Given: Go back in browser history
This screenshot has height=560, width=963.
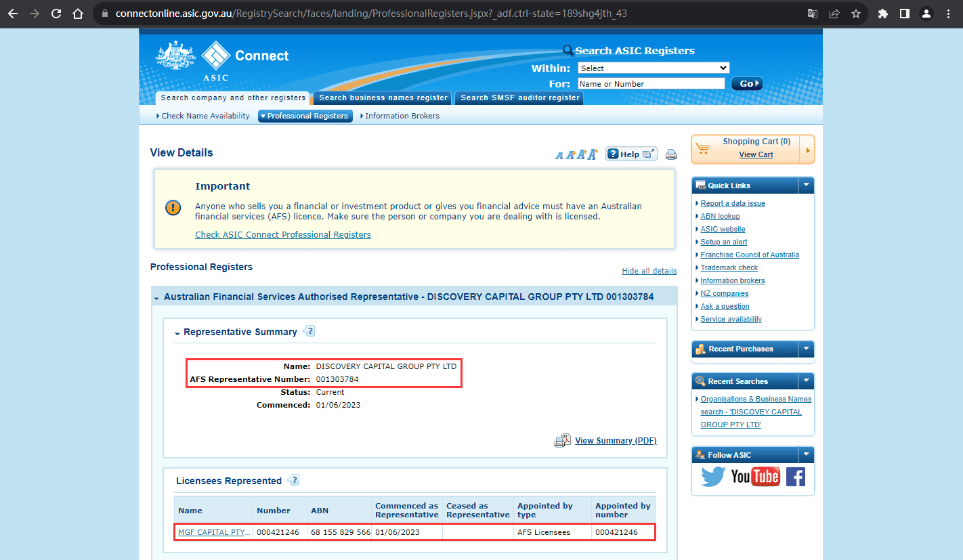Looking at the screenshot, I should 13,14.
